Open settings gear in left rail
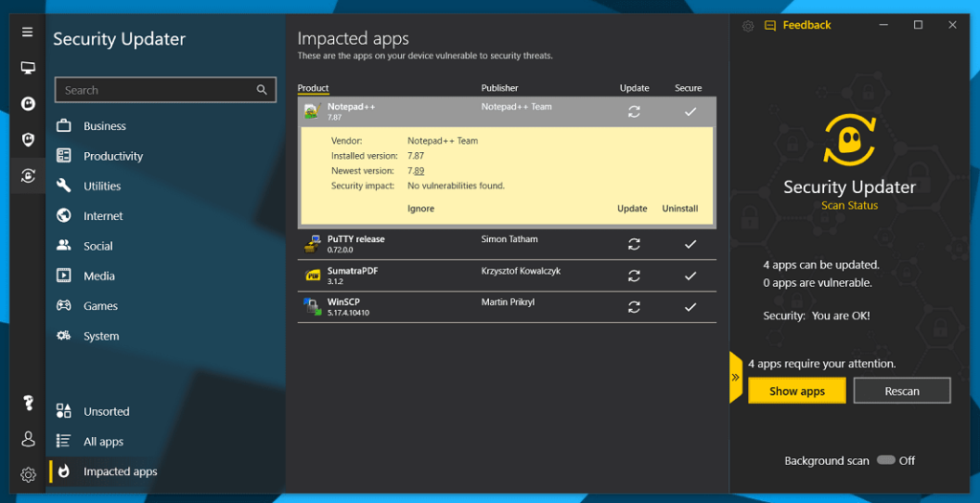The width and height of the screenshot is (980, 503). [x=28, y=475]
